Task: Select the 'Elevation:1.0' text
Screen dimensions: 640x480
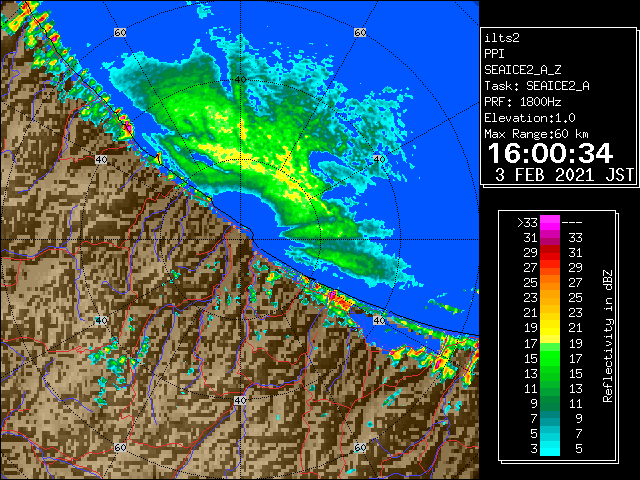Action: pos(529,118)
